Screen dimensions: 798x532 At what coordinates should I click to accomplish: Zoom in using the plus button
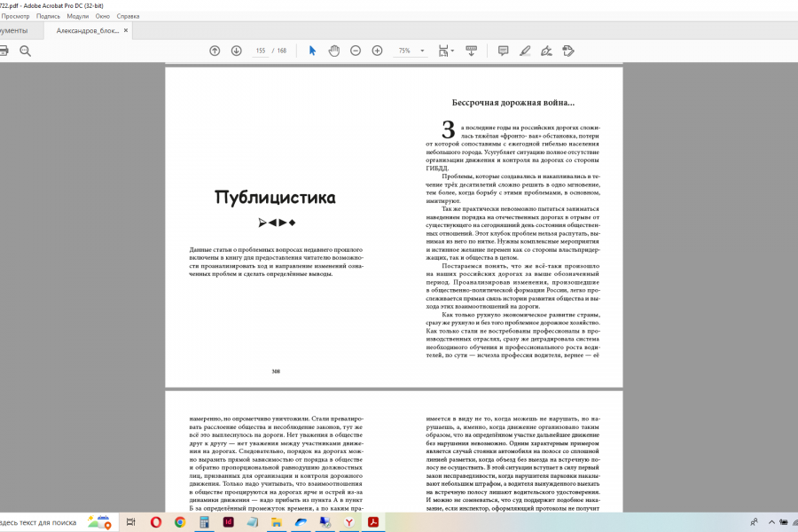(377, 51)
